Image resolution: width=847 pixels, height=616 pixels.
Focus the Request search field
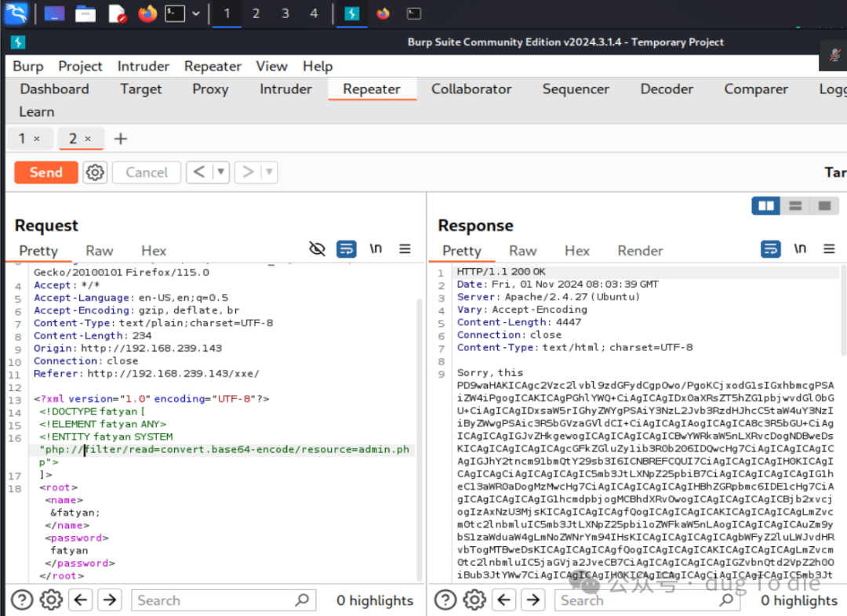pos(224,600)
